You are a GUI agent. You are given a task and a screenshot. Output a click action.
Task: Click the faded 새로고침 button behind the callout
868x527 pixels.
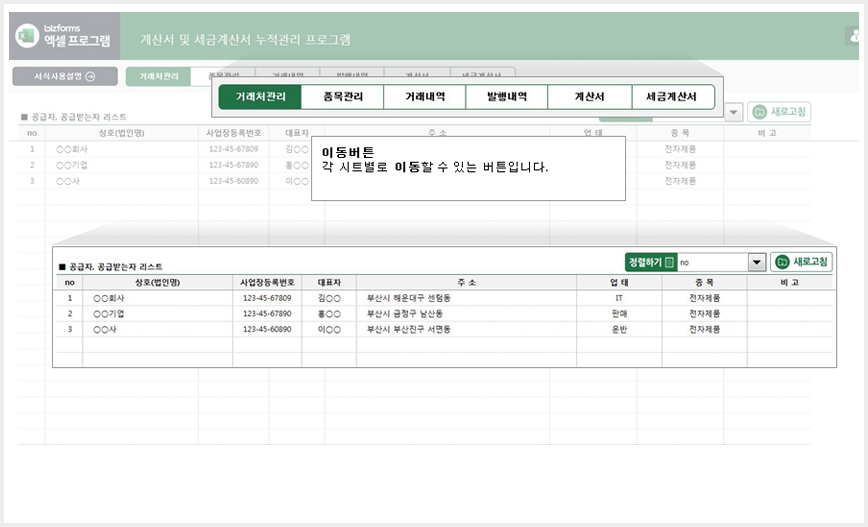pos(779,112)
